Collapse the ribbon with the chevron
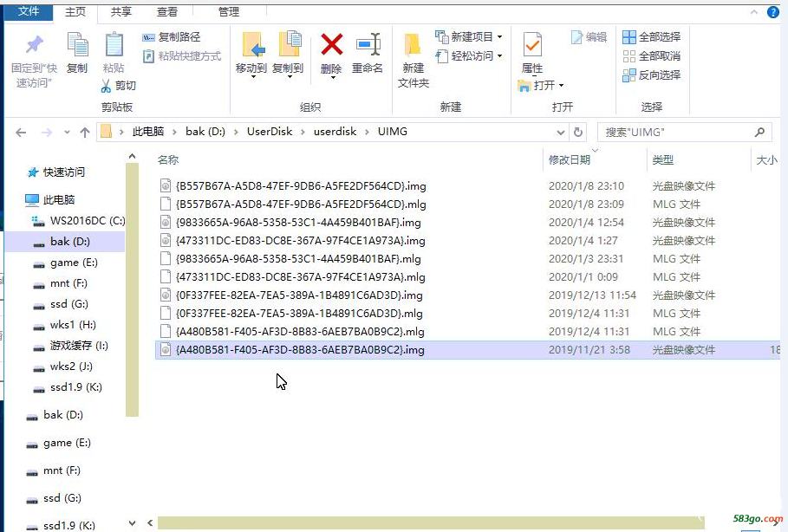This screenshot has width=788, height=532. (x=754, y=12)
